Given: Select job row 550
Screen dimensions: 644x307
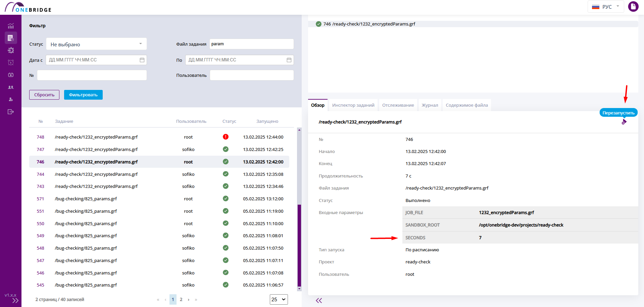Looking at the screenshot, I should tap(159, 223).
